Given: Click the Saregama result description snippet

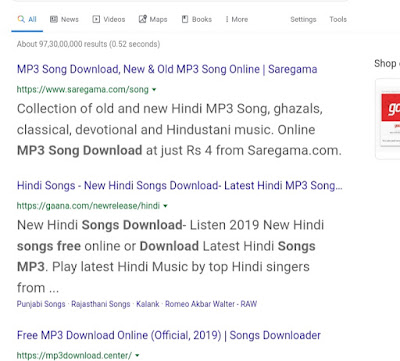Looking at the screenshot, I should 179,130.
